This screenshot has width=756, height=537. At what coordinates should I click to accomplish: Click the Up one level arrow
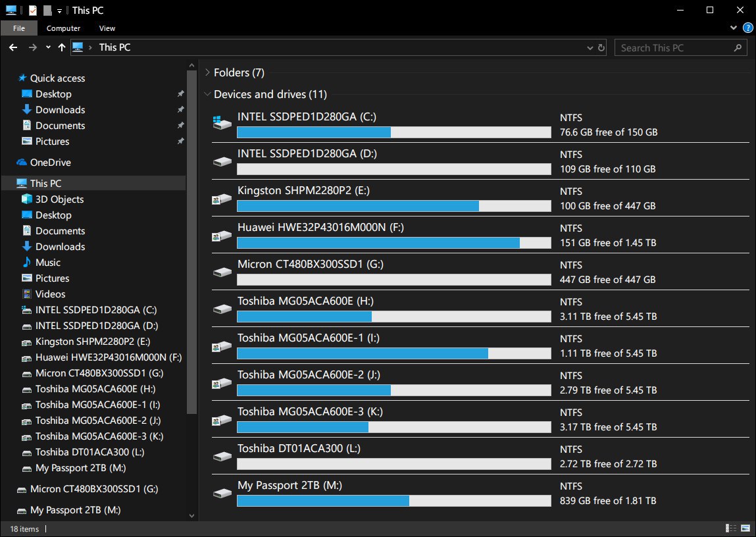62,47
